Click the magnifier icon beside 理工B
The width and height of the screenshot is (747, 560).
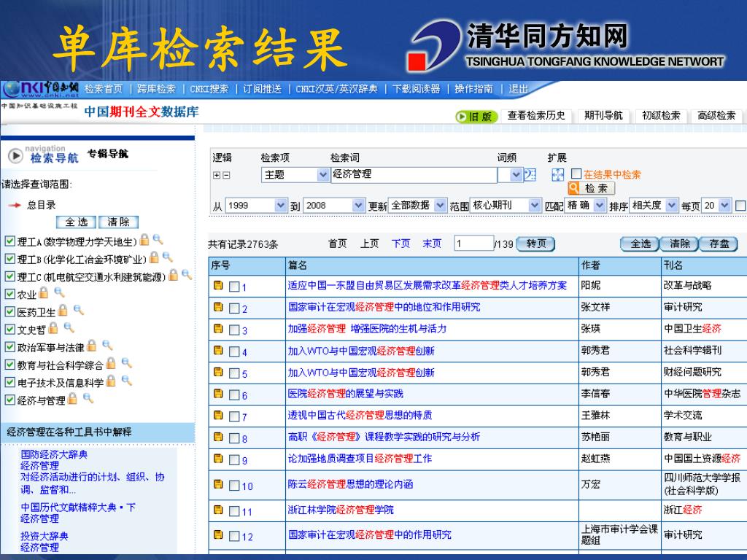(168, 257)
